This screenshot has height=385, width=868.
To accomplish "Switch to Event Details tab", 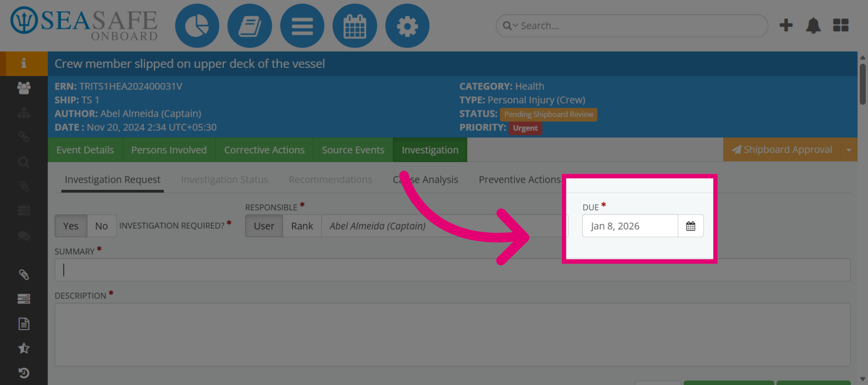I will [x=85, y=150].
